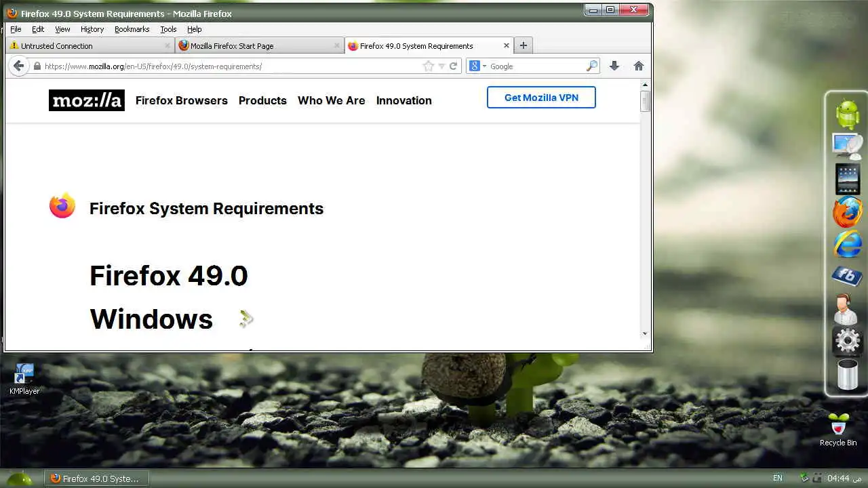Expand the Products navigation item

262,100
